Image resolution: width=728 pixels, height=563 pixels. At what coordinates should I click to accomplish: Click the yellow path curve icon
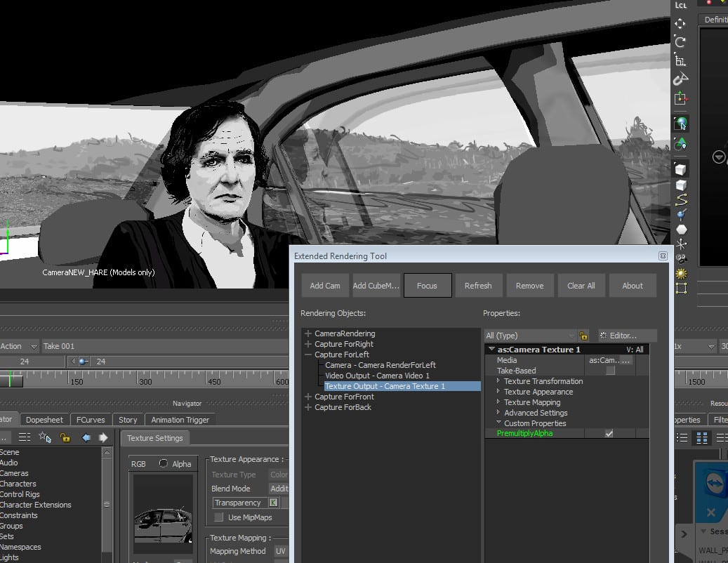point(680,200)
